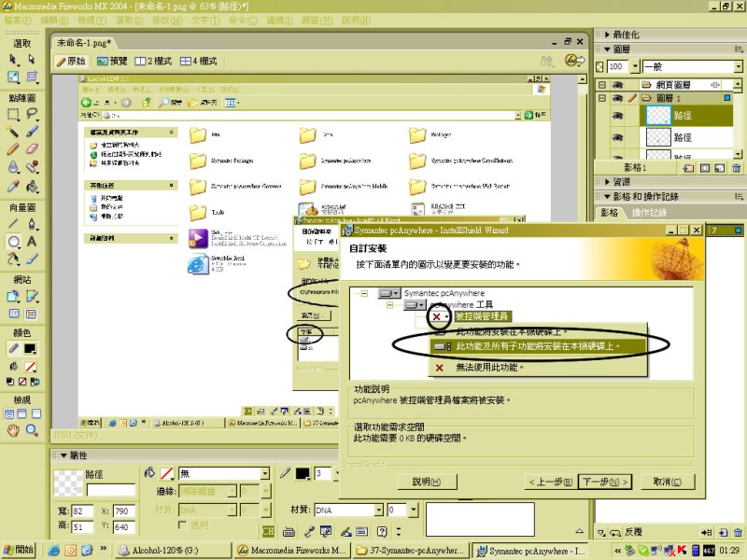Switch to full screen mode
The image size is (747, 560).
[x=36, y=413]
